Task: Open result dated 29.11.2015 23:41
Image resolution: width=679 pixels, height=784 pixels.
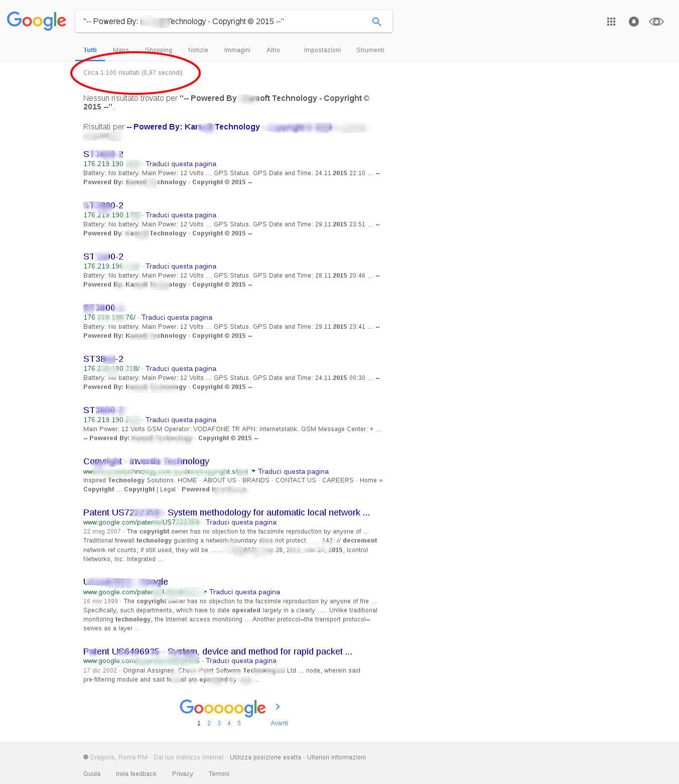Action: [103, 308]
